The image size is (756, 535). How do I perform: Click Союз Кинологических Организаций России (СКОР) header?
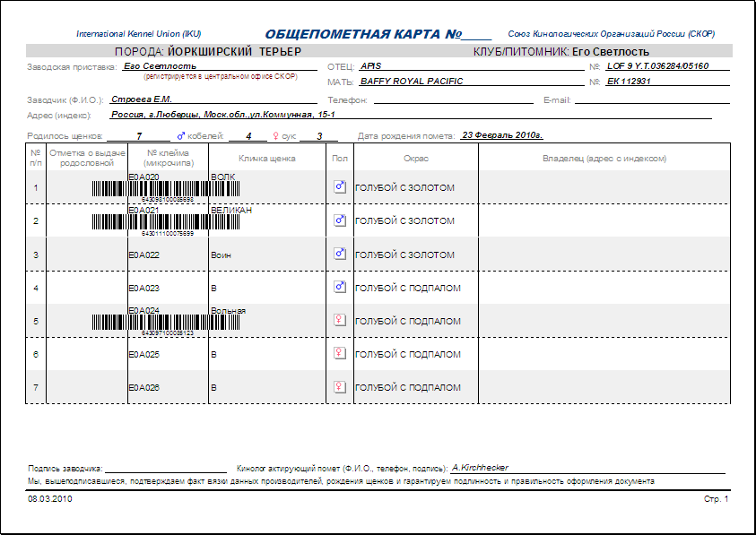tap(612, 34)
